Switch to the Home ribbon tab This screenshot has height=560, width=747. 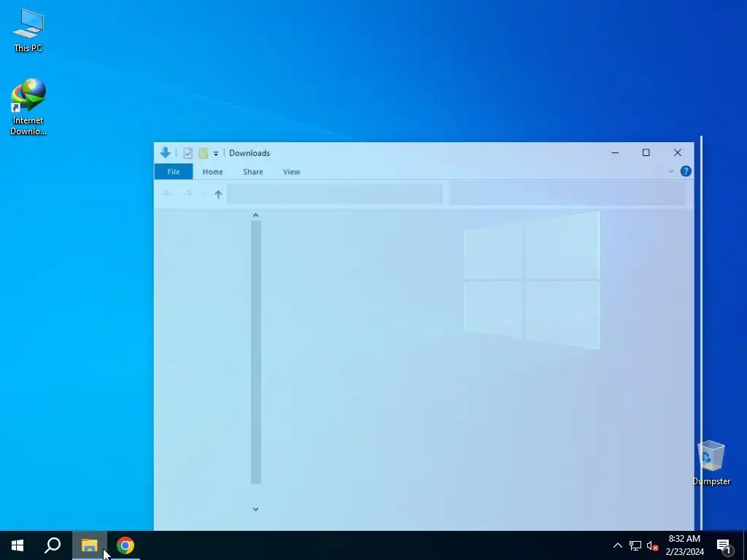(x=212, y=171)
